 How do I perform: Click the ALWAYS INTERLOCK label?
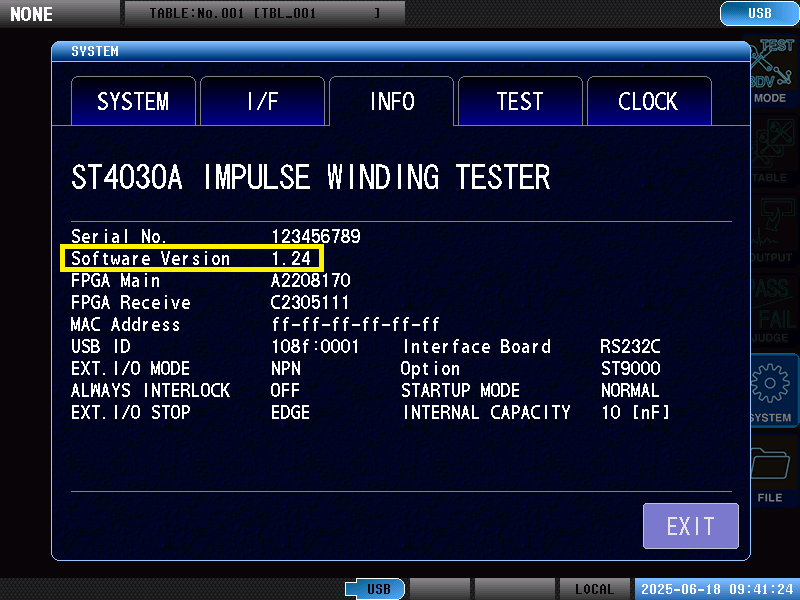[x=151, y=390]
